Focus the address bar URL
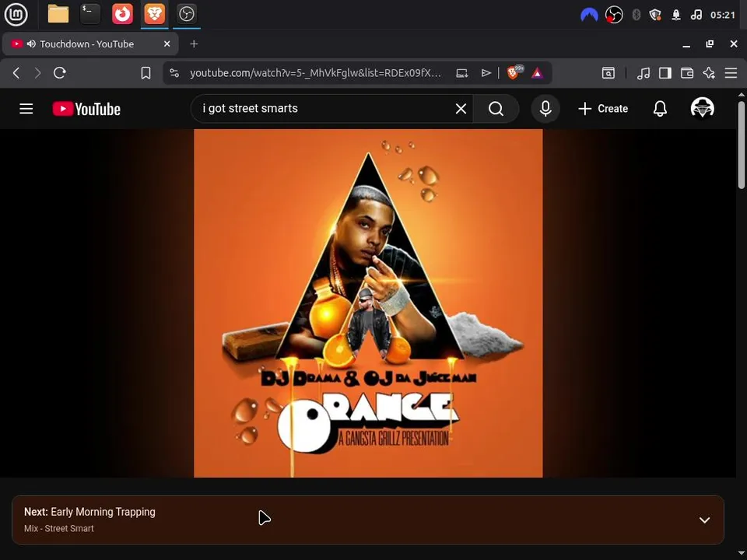Viewport: 747px width, 560px height. point(315,73)
